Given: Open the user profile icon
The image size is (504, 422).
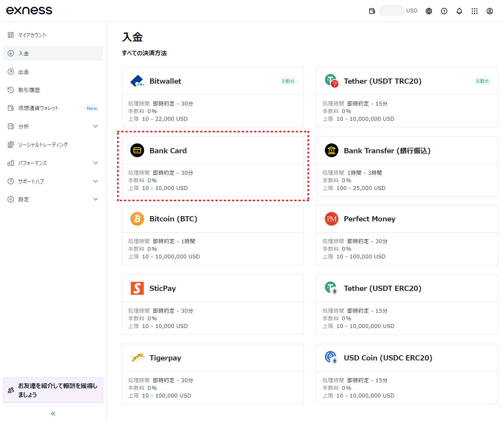Looking at the screenshot, I should coord(490,11).
